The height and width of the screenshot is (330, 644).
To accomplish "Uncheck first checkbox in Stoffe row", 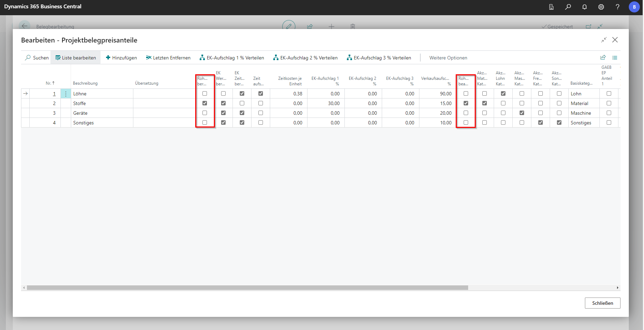I will (x=205, y=103).
